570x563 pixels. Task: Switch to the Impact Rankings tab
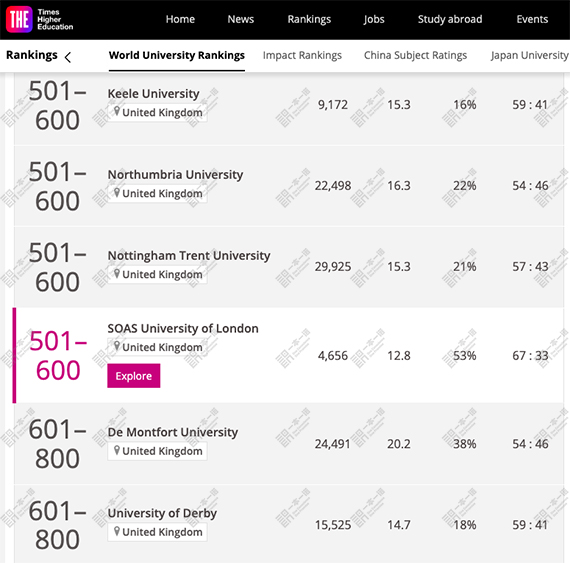[x=302, y=55]
